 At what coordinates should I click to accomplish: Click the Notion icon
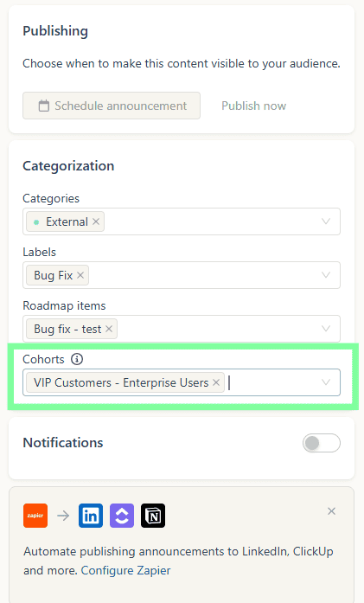click(153, 516)
